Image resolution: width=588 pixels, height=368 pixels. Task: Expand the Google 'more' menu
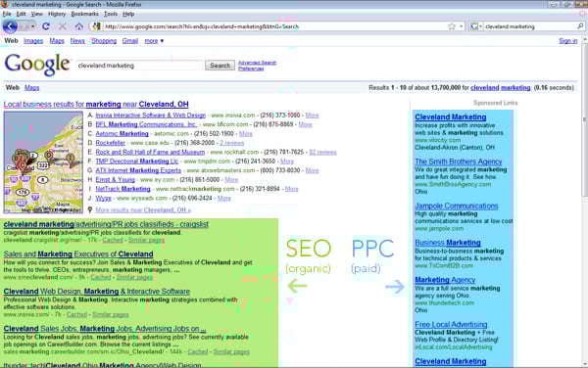154,41
